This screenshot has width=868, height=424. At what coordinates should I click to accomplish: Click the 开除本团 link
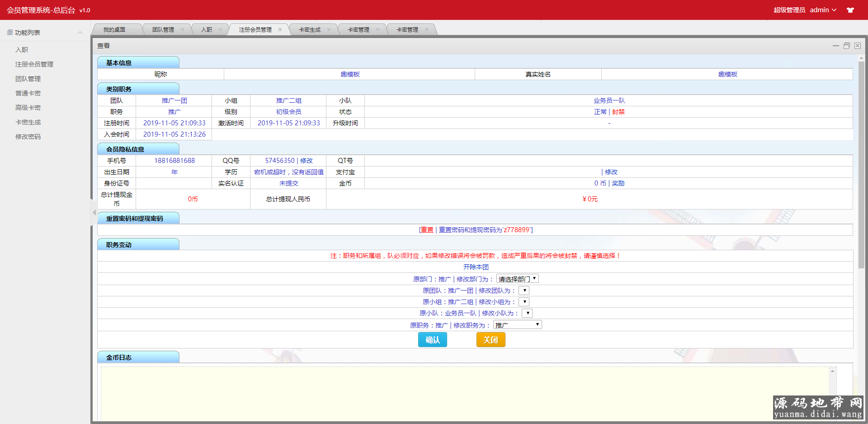point(476,267)
